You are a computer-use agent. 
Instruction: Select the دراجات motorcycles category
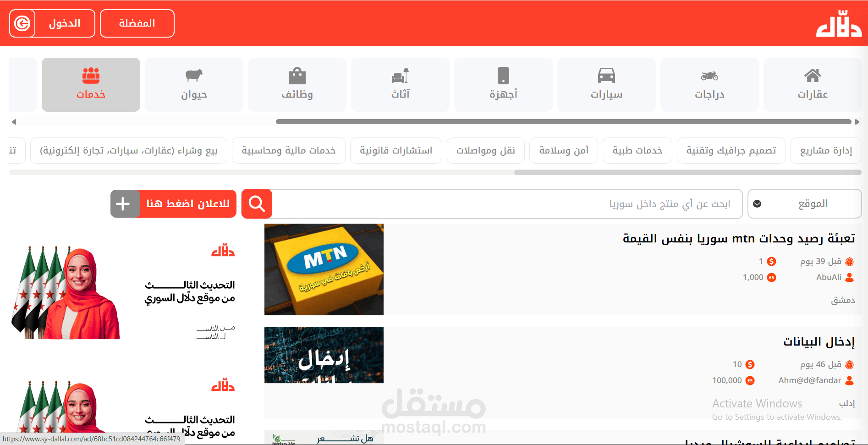(709, 85)
